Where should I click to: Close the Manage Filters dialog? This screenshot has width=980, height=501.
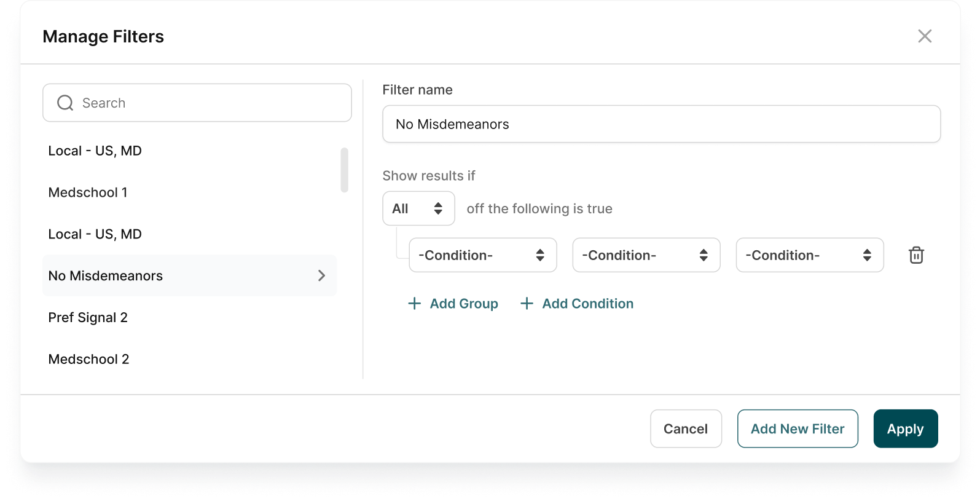point(924,36)
